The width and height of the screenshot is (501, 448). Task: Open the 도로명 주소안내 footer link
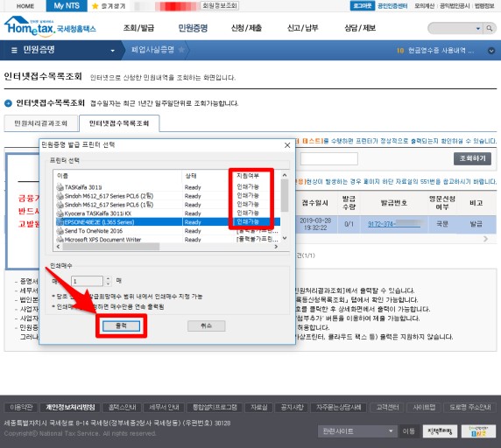tap(470, 407)
